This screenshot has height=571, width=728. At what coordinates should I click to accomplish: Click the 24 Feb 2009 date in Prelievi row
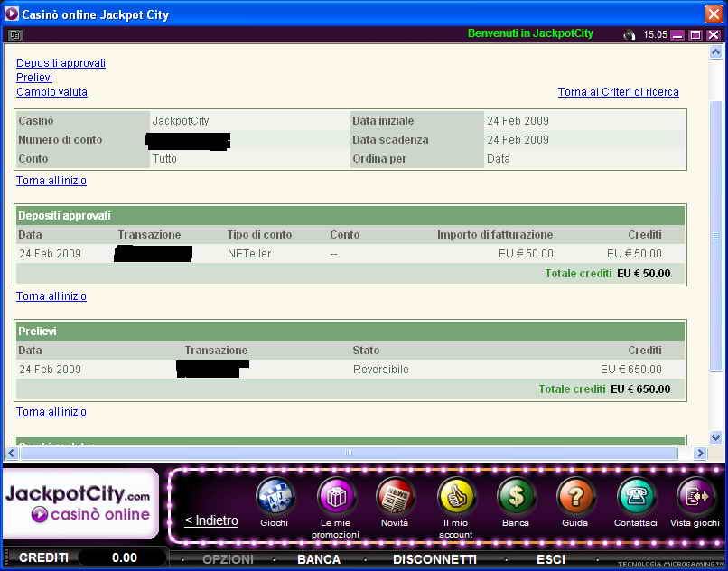(x=51, y=370)
